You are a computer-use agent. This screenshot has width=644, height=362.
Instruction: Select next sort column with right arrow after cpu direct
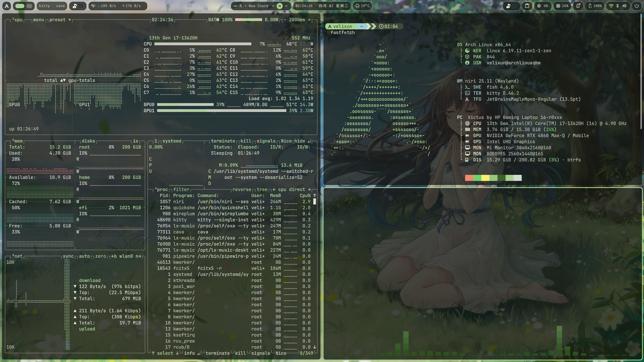click(x=309, y=190)
